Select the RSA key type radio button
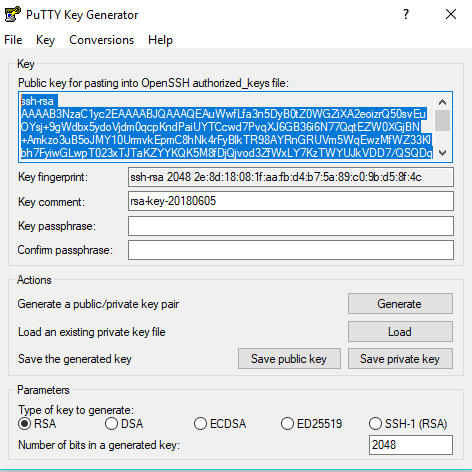 [24, 424]
